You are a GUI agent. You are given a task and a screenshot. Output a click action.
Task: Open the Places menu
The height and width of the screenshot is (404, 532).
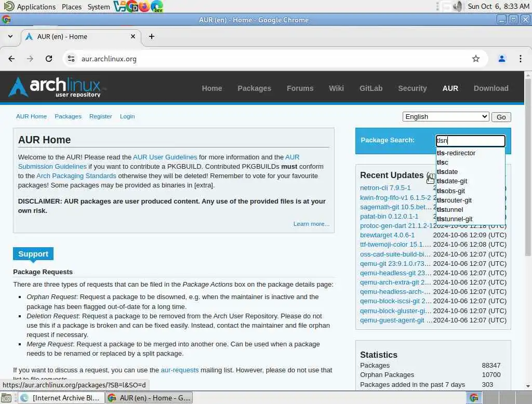pyautogui.click(x=72, y=7)
